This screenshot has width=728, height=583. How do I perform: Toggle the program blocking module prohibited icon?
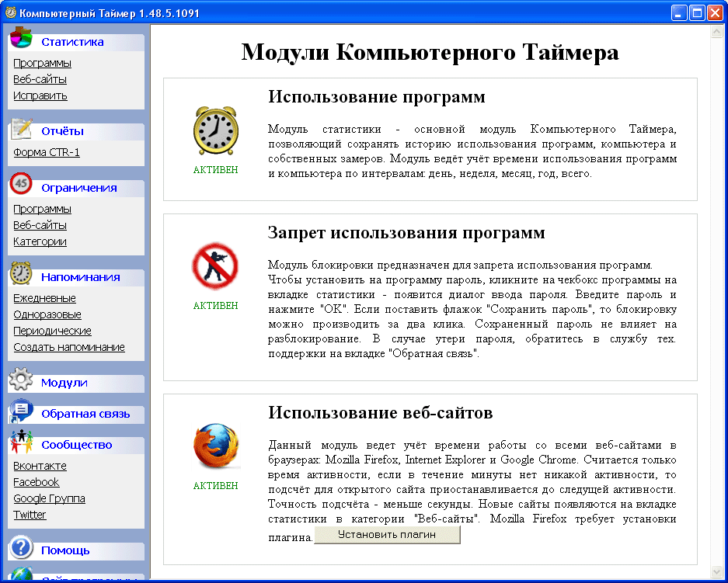pos(215,267)
